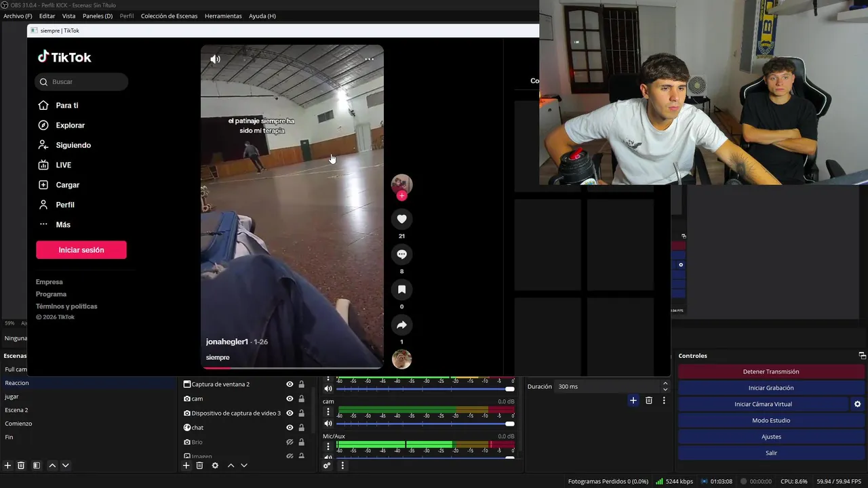Select the 'Comienzo' scene
The height and width of the screenshot is (488, 868).
click(88, 424)
